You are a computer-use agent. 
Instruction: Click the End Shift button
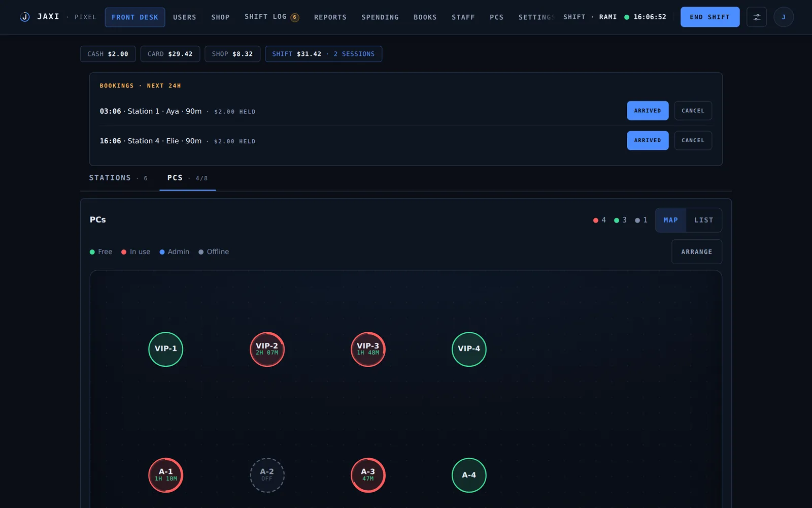point(709,17)
